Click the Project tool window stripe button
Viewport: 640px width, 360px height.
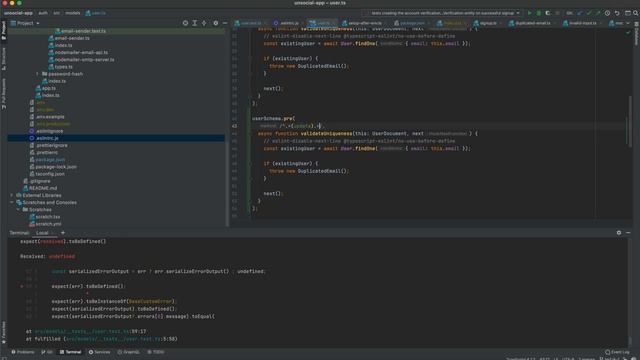[x=4, y=31]
